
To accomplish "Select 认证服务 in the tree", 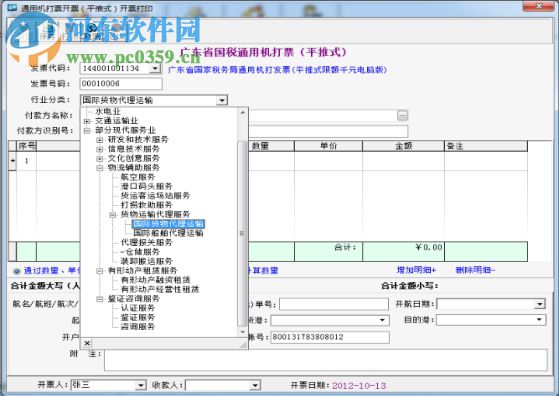I will coord(138,308).
